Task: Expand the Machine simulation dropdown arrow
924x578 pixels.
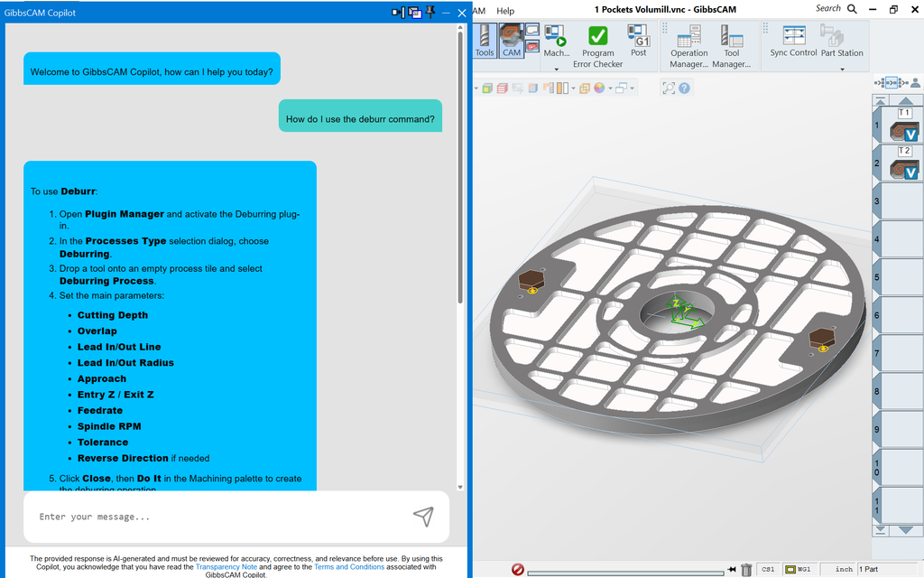Action: [556, 69]
